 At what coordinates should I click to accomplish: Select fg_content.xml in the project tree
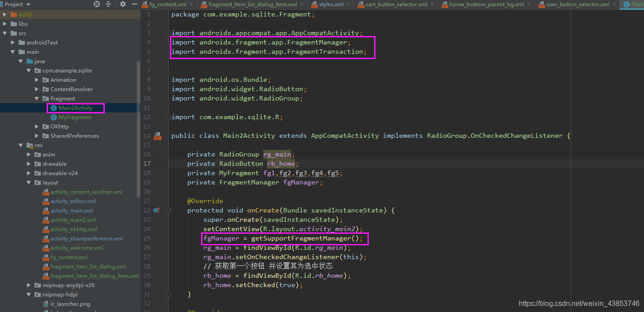pyautogui.click(x=69, y=257)
